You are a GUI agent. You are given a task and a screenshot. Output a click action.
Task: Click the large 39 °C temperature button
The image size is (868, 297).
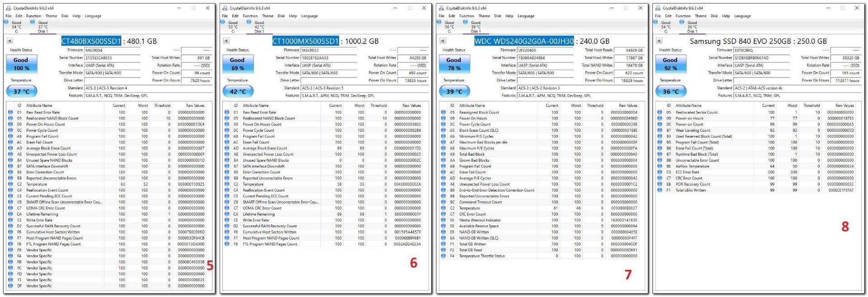[x=454, y=91]
